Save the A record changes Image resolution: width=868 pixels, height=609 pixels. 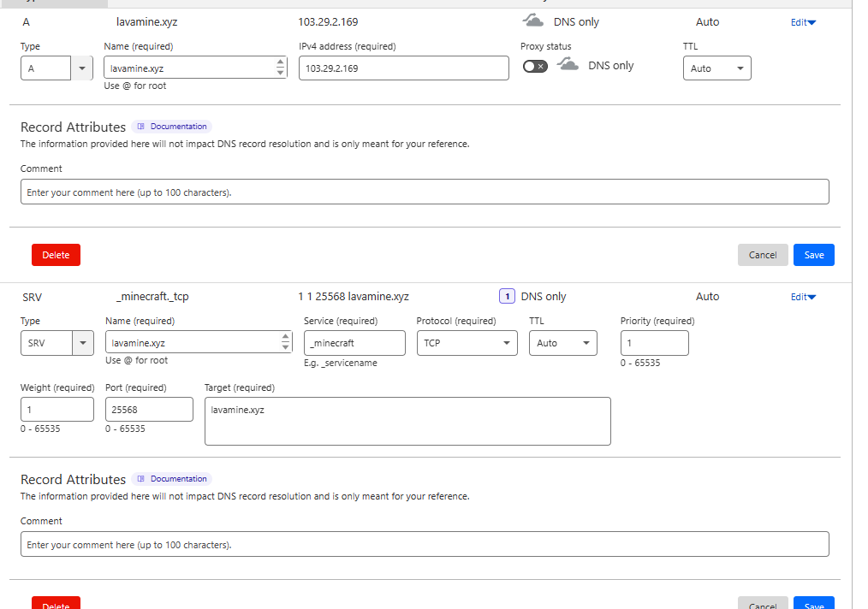[813, 255]
